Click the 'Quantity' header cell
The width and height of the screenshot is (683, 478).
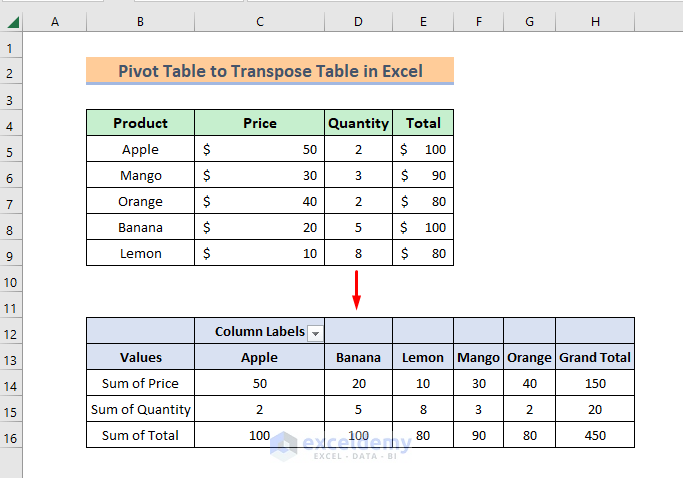(358, 123)
